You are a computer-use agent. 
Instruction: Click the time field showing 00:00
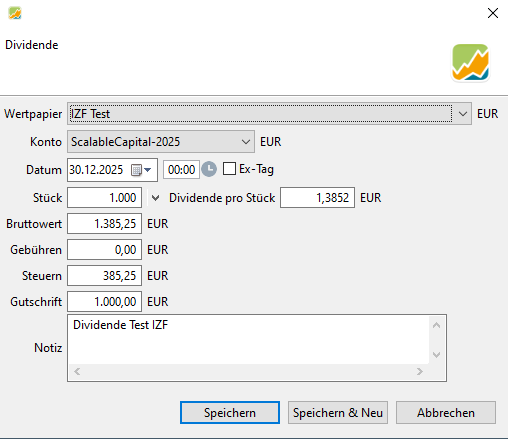pos(181,170)
